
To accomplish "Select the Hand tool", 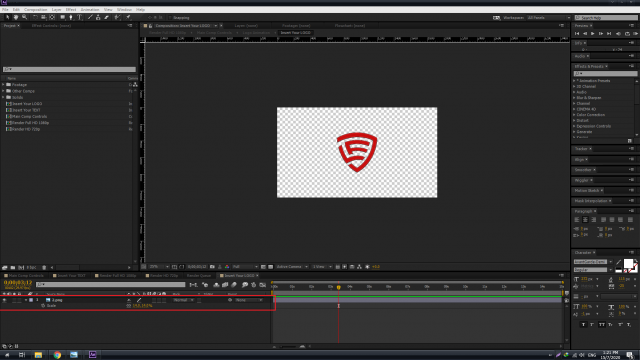I will click(x=16, y=17).
